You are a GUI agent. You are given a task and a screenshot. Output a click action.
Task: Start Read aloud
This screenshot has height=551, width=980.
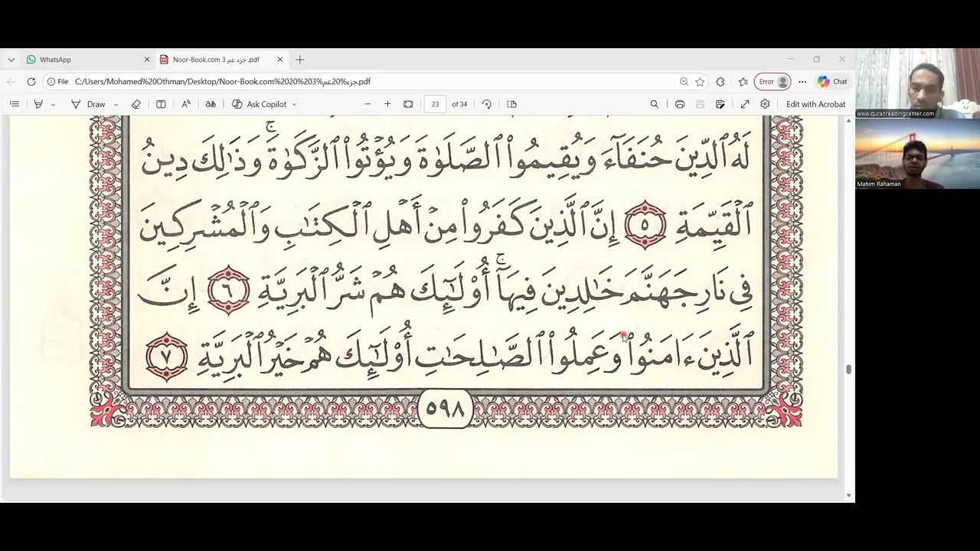[186, 104]
